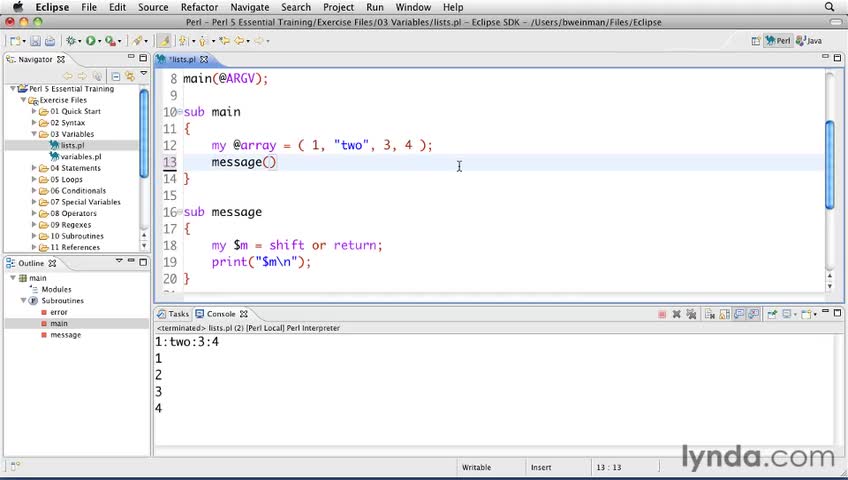Toggle Scroll Lock in the Console toolbar
The height and width of the screenshot is (480, 848).
point(724,314)
